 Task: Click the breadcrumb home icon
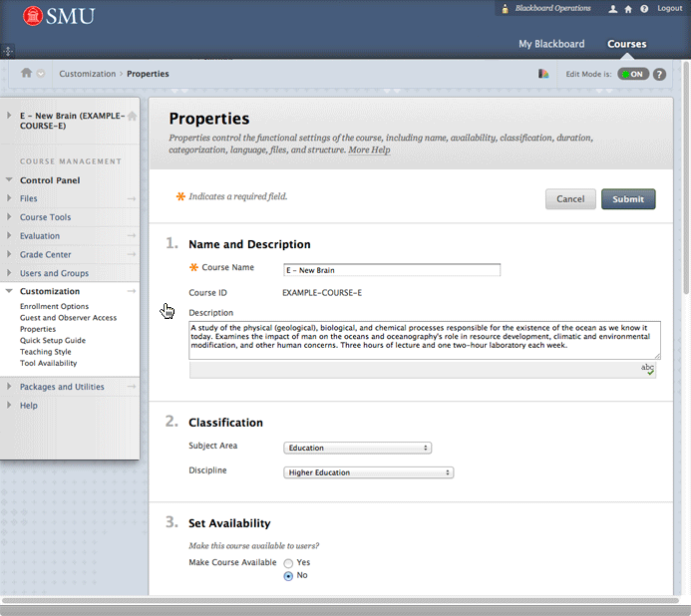[27, 73]
